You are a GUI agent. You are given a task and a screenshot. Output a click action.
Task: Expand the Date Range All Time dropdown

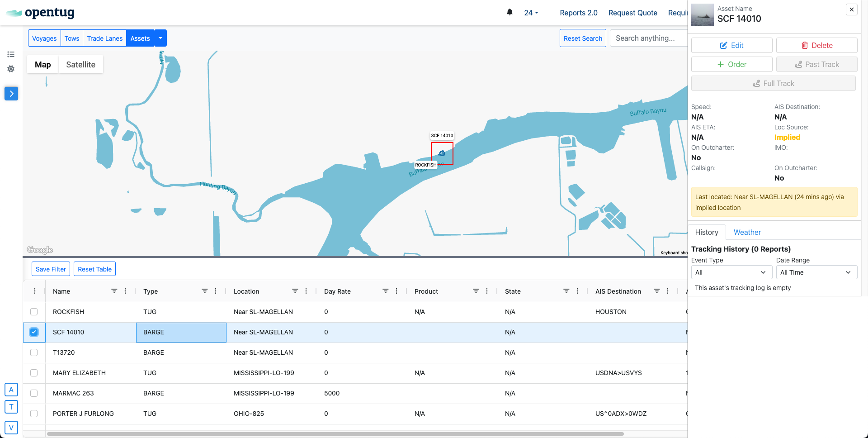point(816,272)
